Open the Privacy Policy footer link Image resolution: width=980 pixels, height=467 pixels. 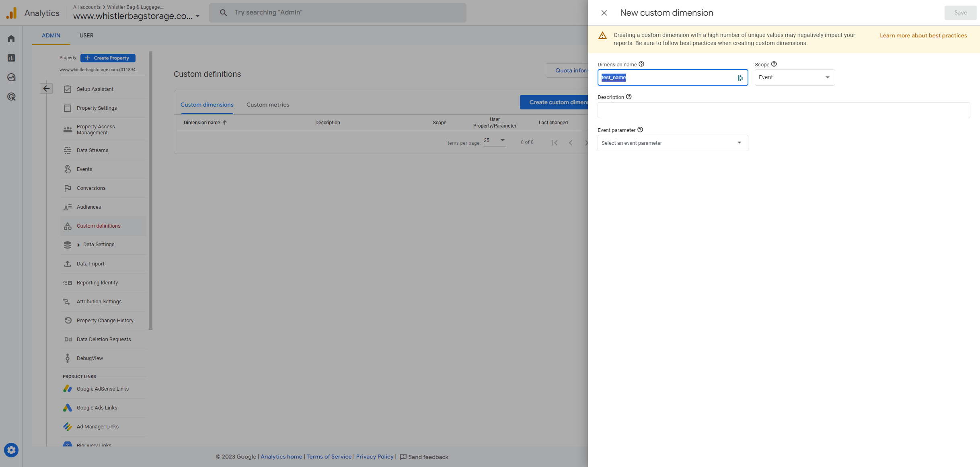tap(375, 457)
